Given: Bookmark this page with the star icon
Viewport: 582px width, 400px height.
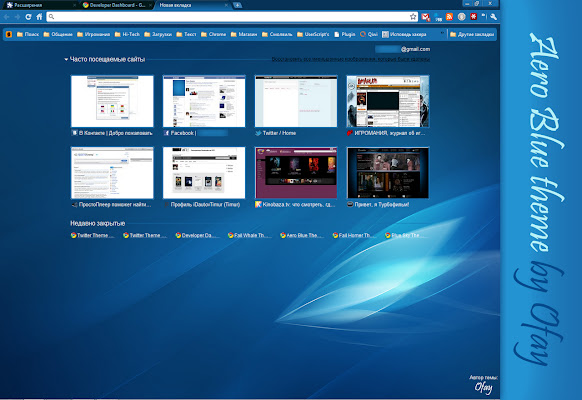Looking at the screenshot, I should [413, 17].
